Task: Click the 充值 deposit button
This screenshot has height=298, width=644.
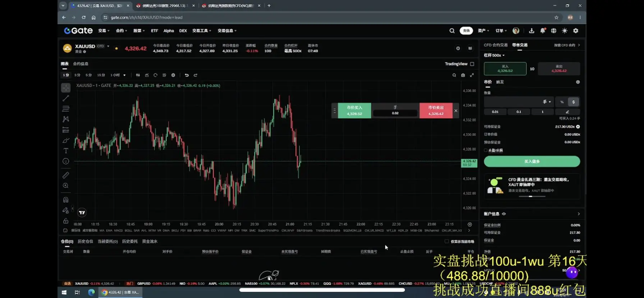Action: pyautogui.click(x=466, y=31)
